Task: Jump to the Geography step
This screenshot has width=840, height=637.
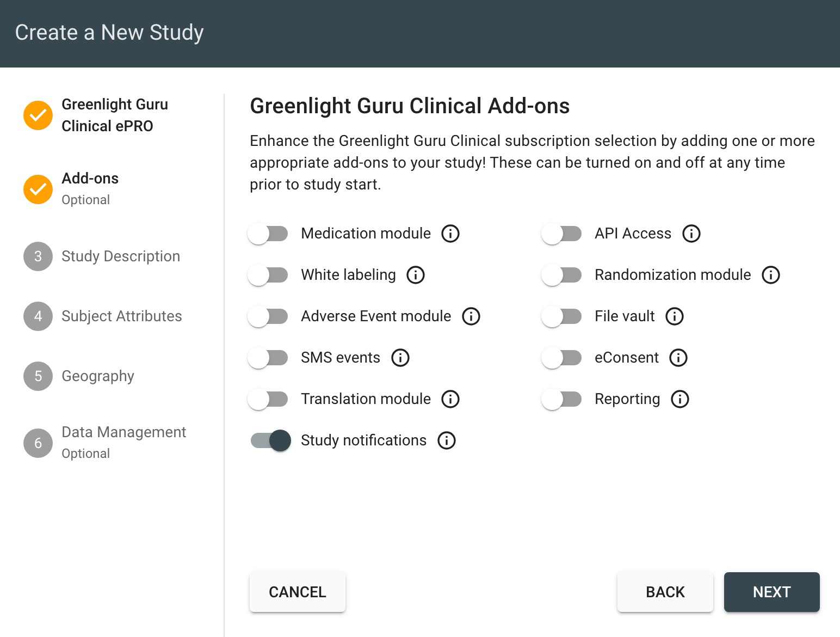Action: coord(98,376)
